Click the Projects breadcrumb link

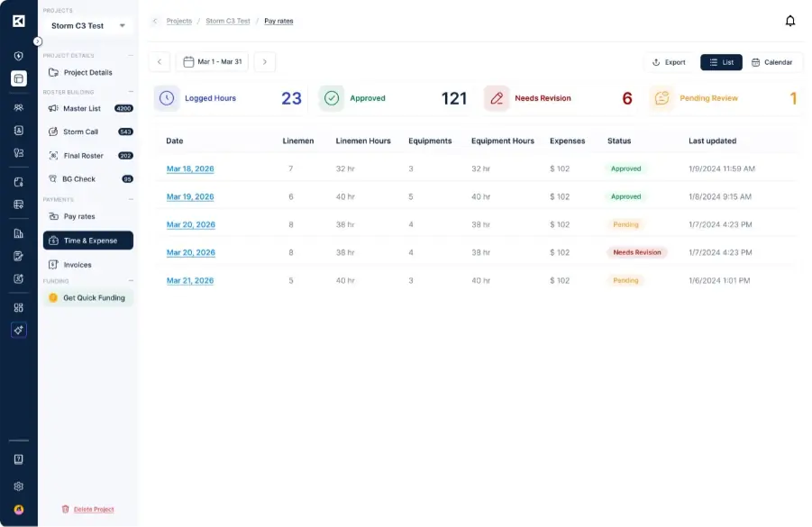pos(179,21)
